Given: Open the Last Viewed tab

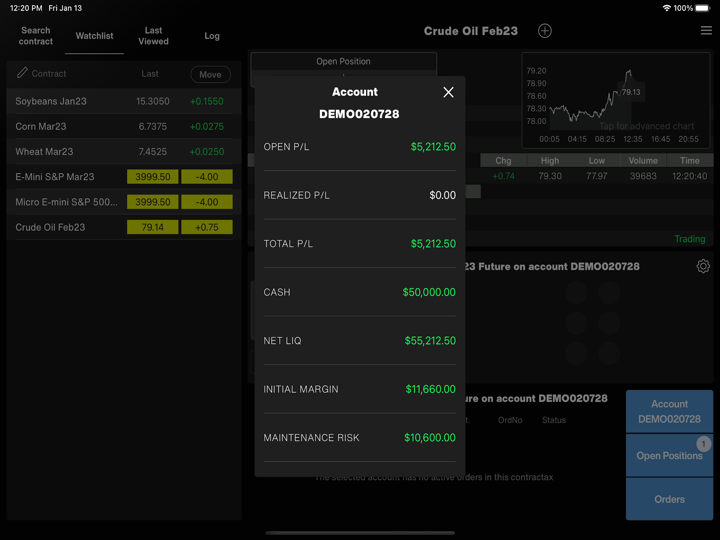Looking at the screenshot, I should [153, 36].
